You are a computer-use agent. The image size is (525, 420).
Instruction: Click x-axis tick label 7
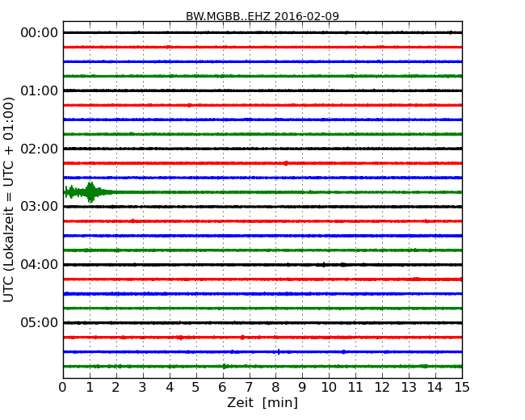(249, 388)
